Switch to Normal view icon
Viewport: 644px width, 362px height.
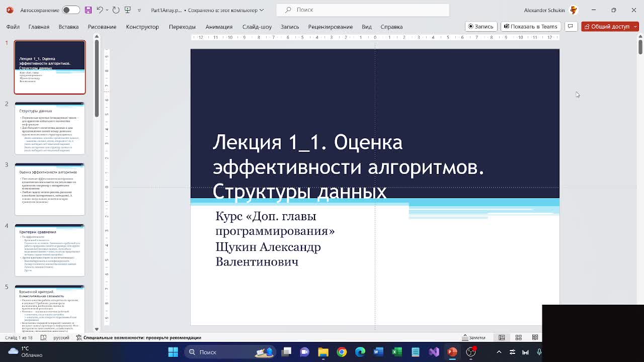(502, 338)
